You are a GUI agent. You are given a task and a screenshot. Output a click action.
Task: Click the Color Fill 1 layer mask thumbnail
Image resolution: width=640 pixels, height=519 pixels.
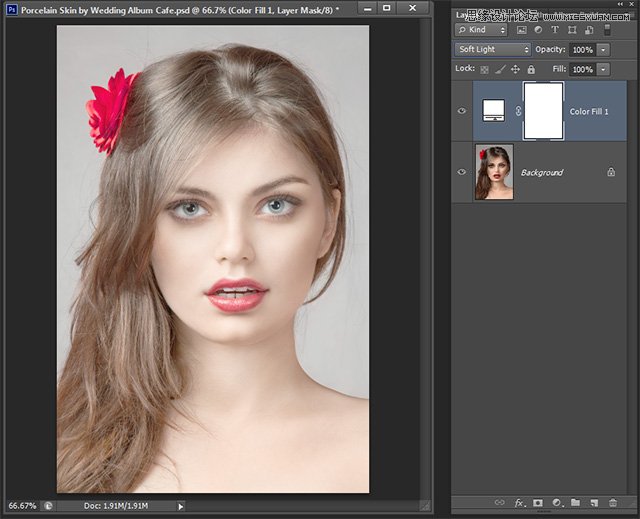pyautogui.click(x=543, y=111)
